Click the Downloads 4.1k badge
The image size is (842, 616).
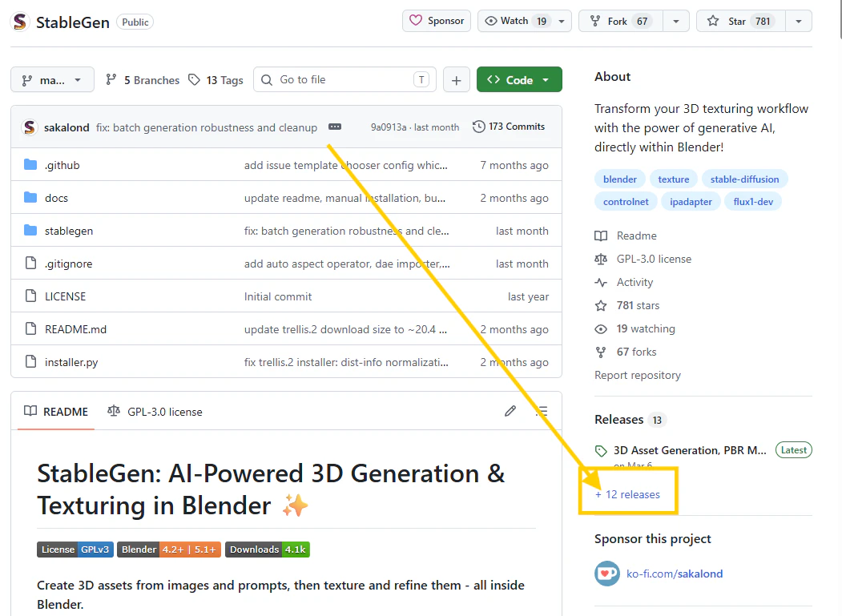(268, 550)
